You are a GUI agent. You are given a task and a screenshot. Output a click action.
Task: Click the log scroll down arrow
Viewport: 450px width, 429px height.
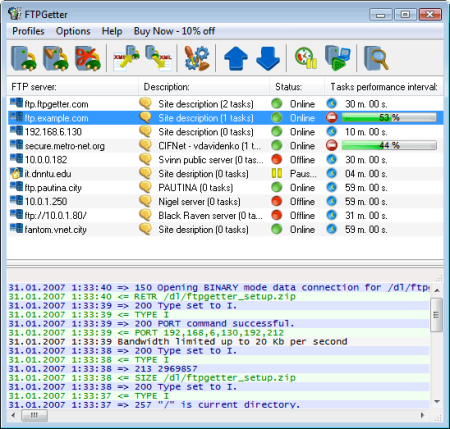pos(436,401)
